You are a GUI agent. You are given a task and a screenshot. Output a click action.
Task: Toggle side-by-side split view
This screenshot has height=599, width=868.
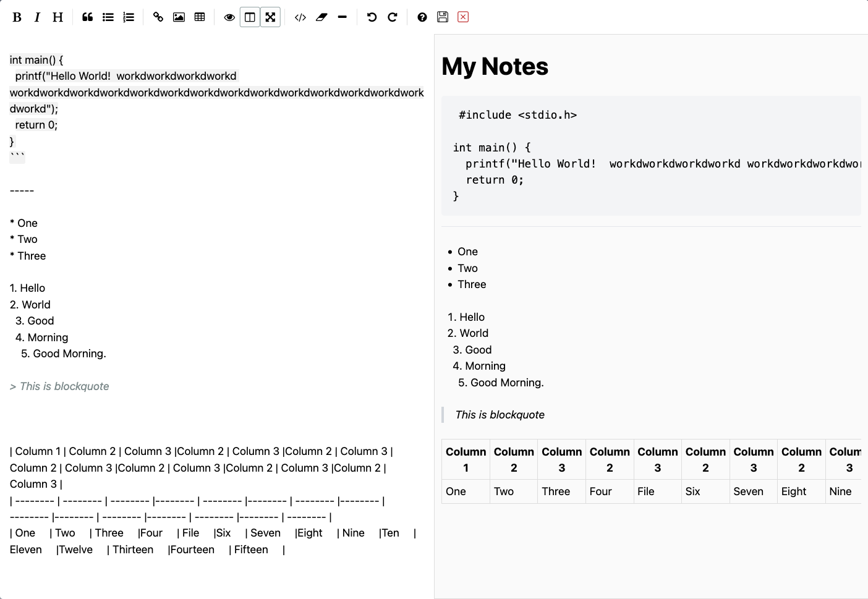(250, 17)
